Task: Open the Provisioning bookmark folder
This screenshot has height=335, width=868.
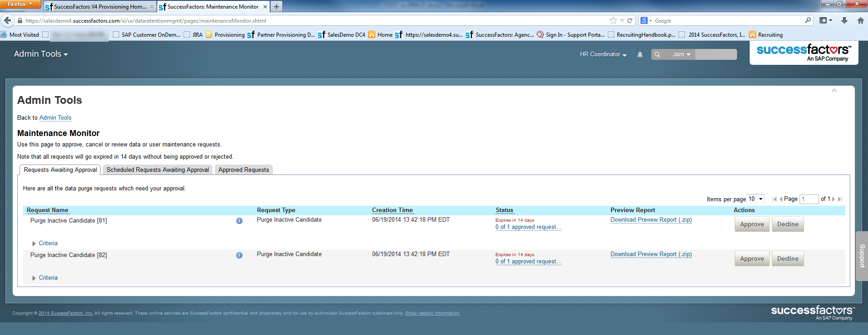Action: (x=225, y=34)
